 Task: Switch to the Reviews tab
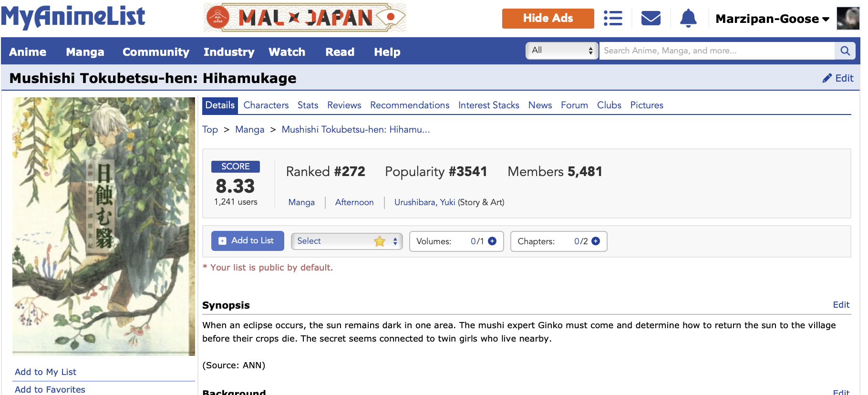[x=344, y=105]
